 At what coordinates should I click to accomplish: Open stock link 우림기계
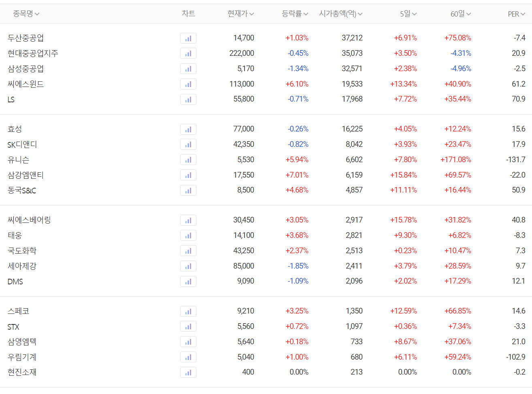point(22,357)
